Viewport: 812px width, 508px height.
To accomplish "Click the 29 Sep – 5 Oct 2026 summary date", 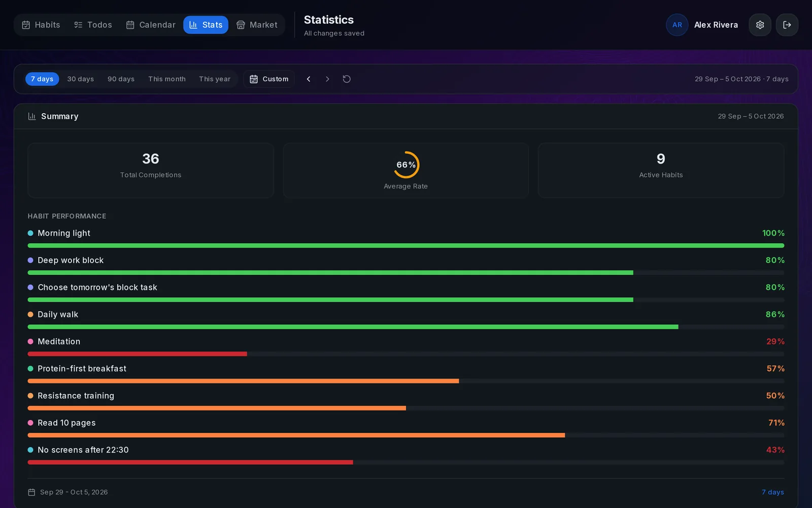I will tap(751, 116).
